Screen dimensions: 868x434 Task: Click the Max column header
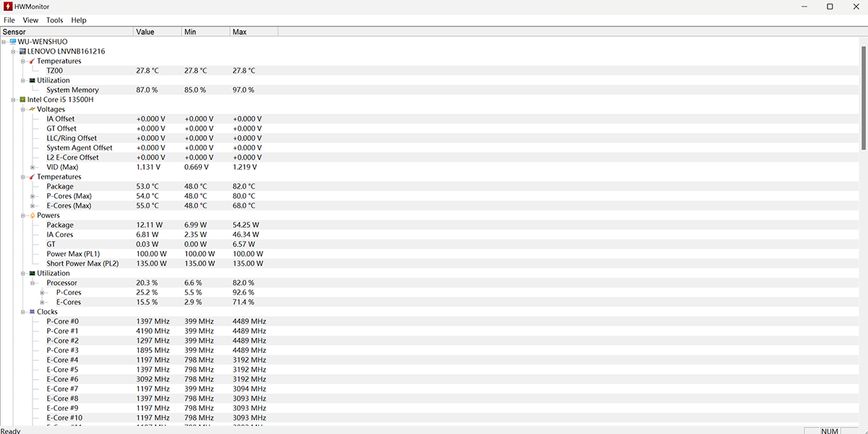(x=253, y=32)
